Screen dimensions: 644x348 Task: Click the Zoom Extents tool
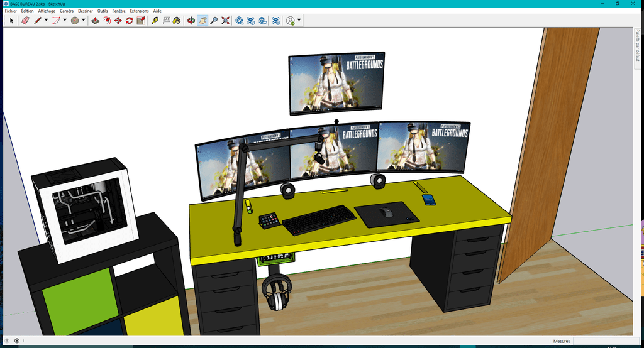[x=226, y=20]
